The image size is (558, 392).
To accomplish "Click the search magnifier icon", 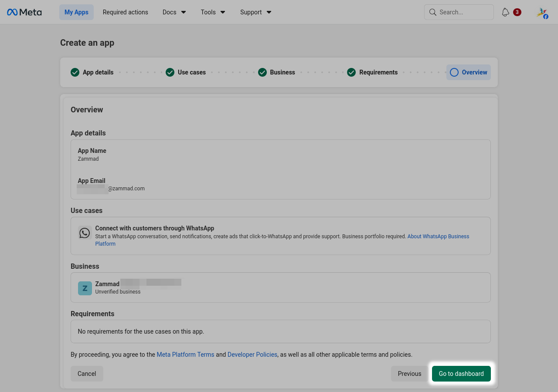I will click(432, 12).
